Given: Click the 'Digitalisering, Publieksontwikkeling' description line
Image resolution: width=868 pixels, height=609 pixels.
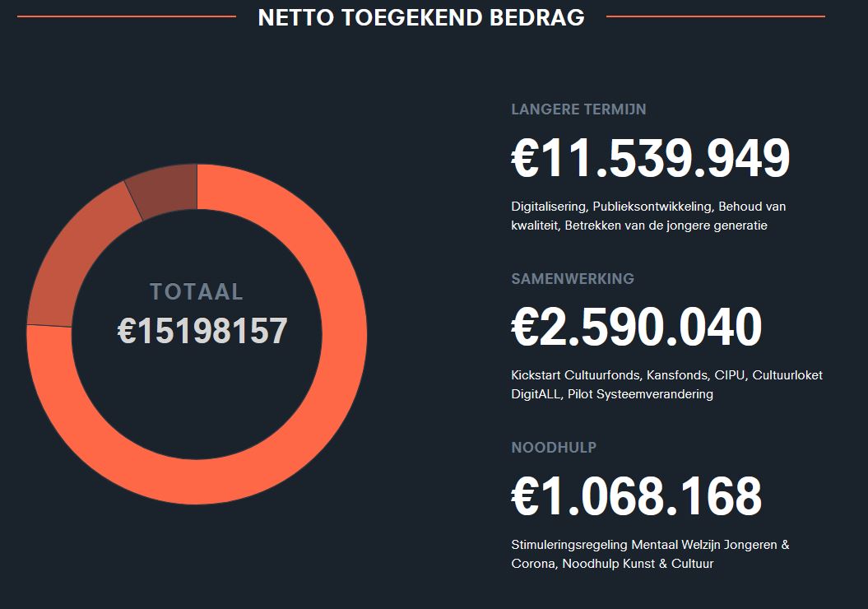Looking at the screenshot, I should (x=648, y=206).
